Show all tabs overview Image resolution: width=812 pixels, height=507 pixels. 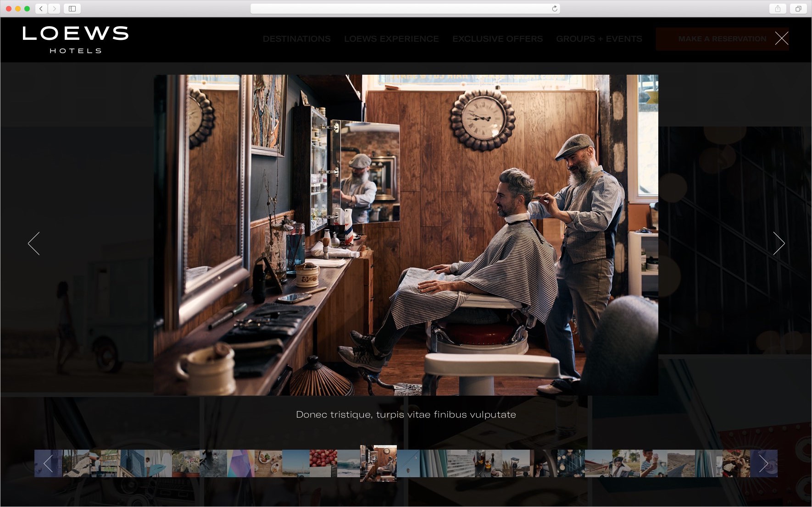[798, 9]
